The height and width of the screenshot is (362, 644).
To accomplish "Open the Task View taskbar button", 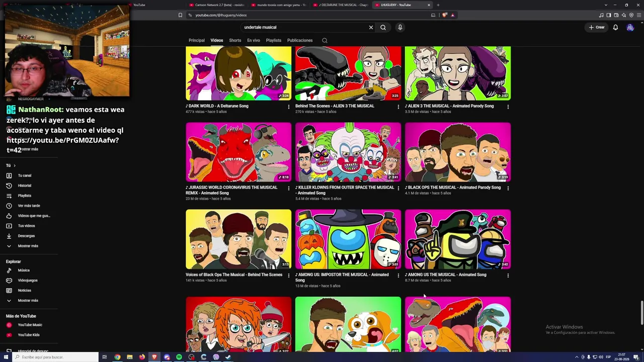I will pyautogui.click(x=105, y=357).
